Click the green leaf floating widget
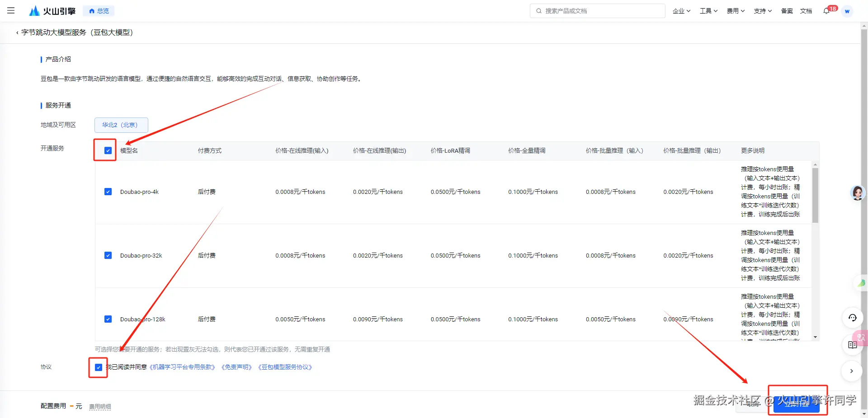The image size is (868, 418). coord(861,283)
